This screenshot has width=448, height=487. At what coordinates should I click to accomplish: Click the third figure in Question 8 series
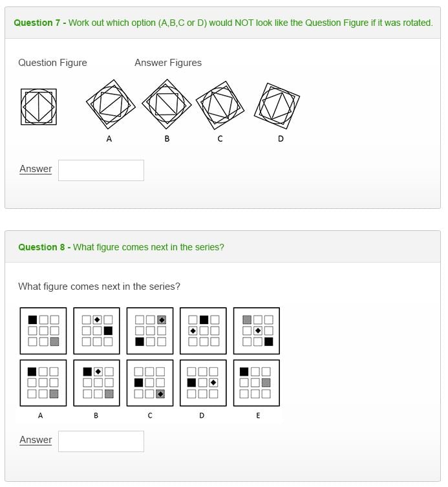pos(150,330)
